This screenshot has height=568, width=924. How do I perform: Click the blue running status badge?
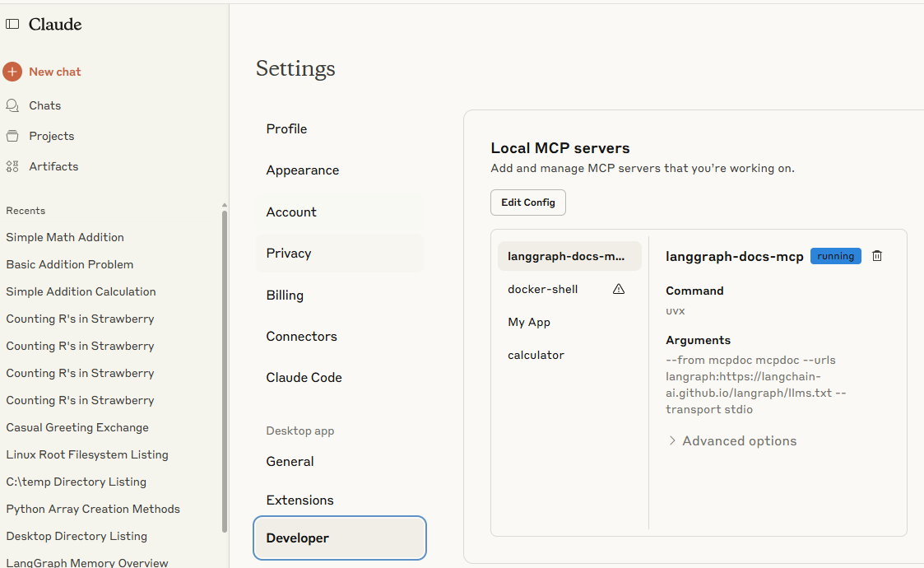[x=835, y=256]
